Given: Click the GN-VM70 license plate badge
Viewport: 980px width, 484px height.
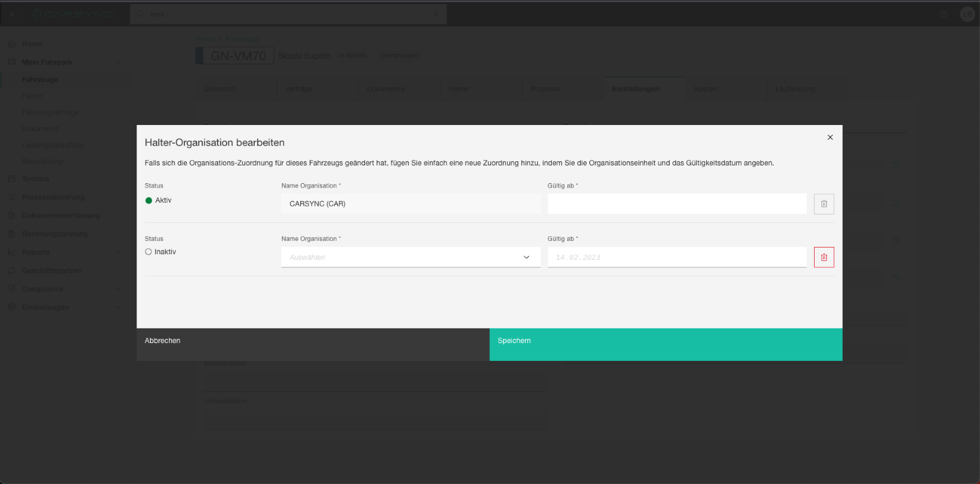Looking at the screenshot, I should 235,56.
